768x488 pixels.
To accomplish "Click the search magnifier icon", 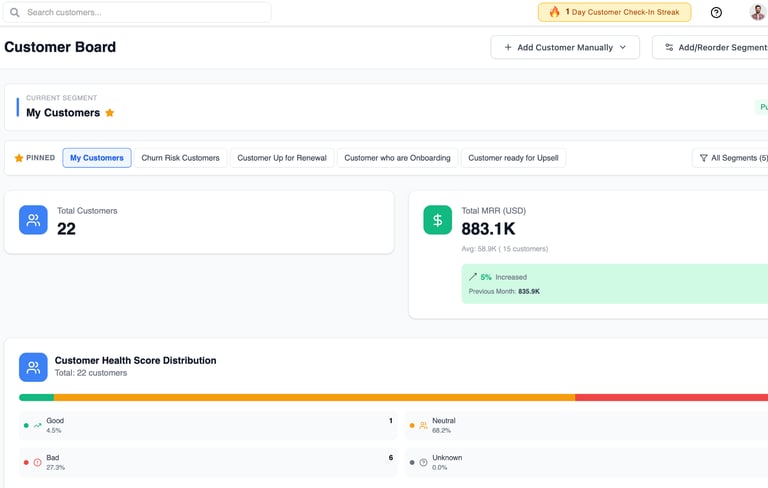I will tap(15, 13).
